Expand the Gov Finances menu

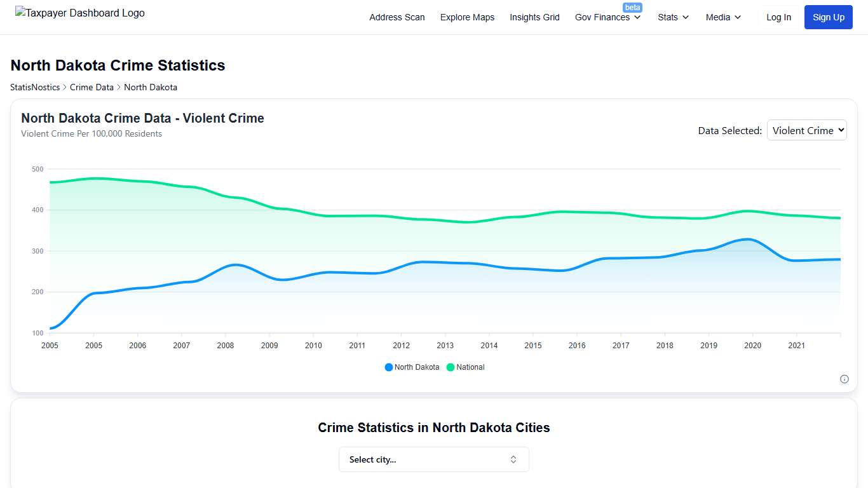click(607, 18)
